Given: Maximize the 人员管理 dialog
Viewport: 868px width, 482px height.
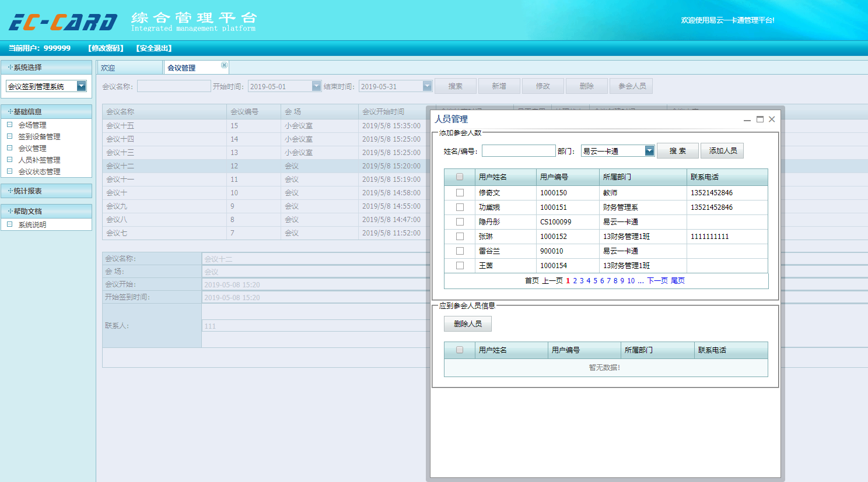Looking at the screenshot, I should pyautogui.click(x=759, y=119).
